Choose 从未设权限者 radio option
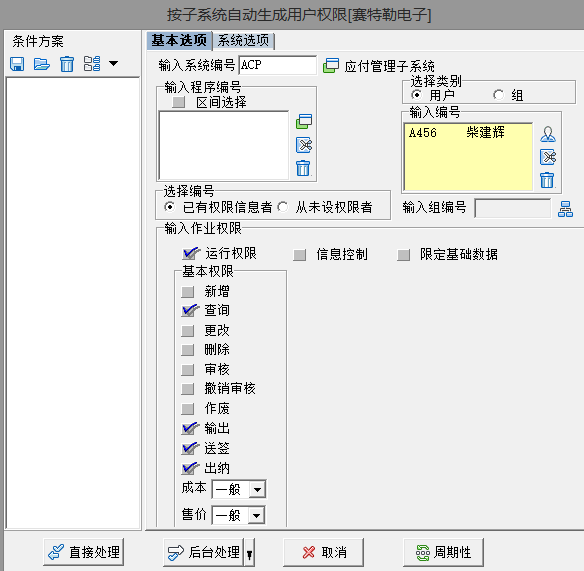Viewport: 584px width, 571px height. [283, 207]
